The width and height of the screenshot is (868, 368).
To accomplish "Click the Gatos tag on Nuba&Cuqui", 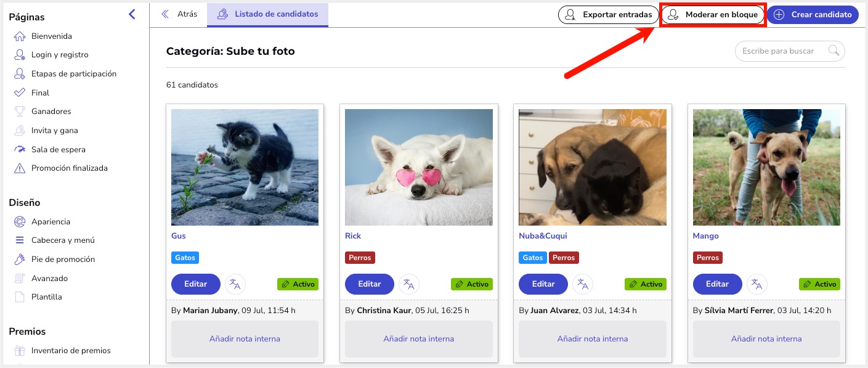I will 533,258.
